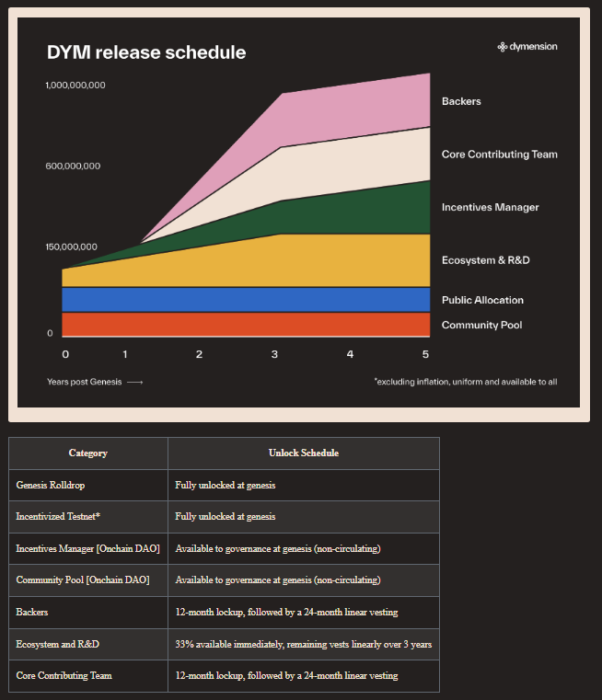
Task: Select the Ecosystem and R&D table cell
Action: click(88, 644)
